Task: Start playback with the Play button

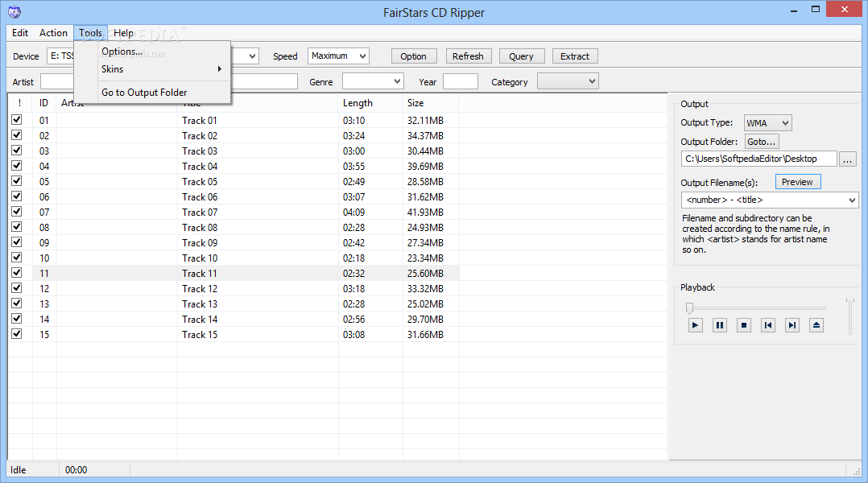Action: tap(696, 325)
